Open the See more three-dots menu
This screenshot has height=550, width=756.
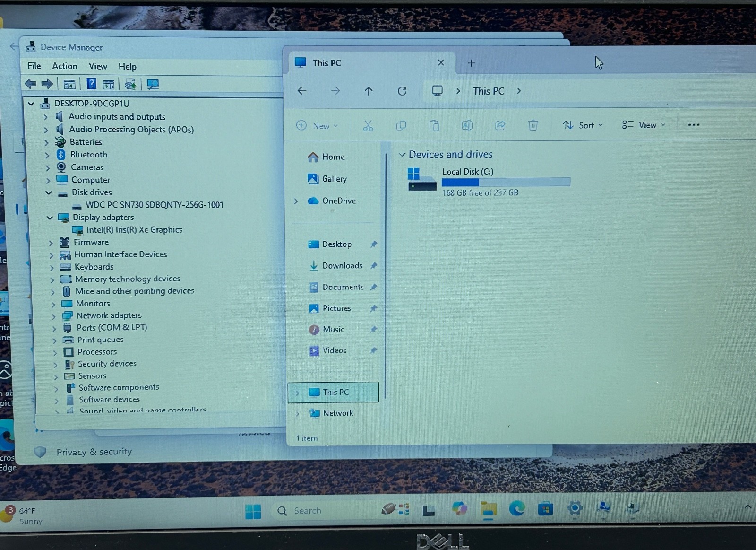[694, 125]
